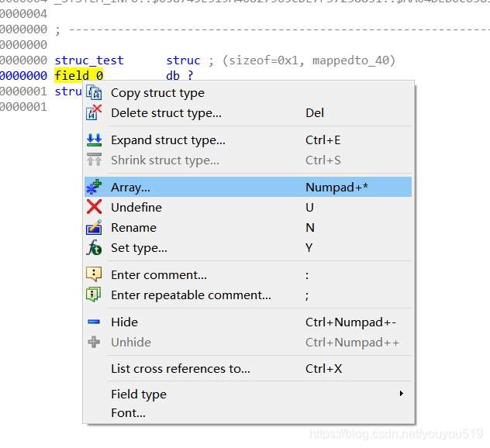490x448 pixels.
Task: Select Set type... menu entry
Action: click(248, 248)
